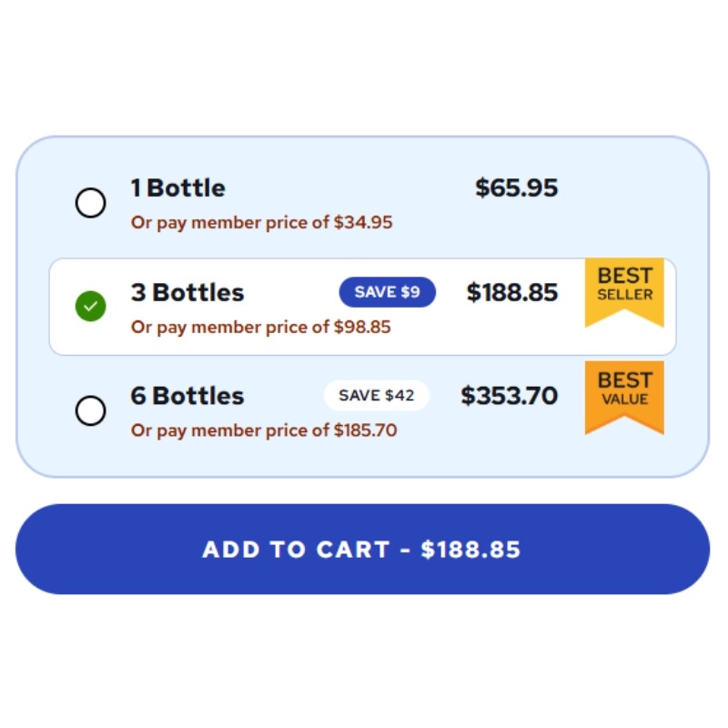Click the blue SAVE $9 badge
The image size is (728, 728).
click(x=388, y=292)
